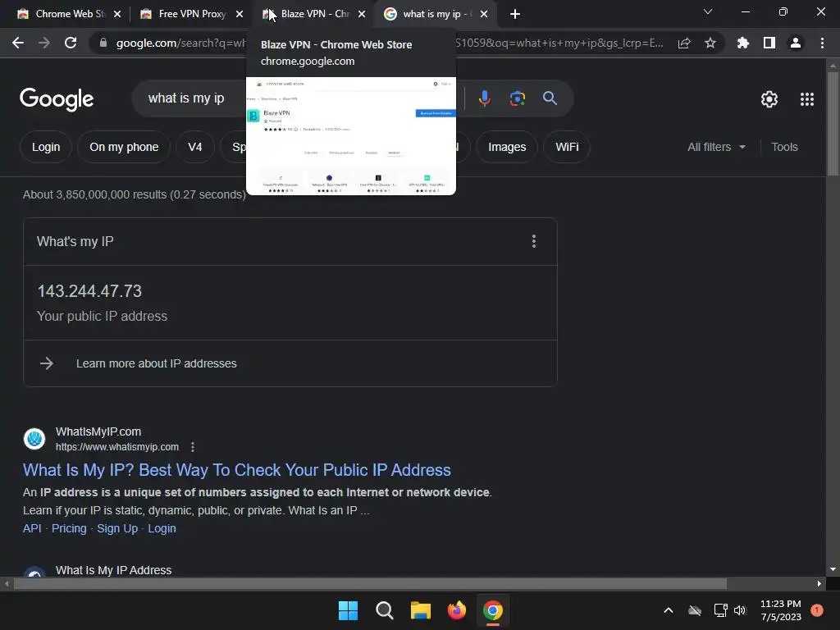Click the What Is My IP Address result title
The height and width of the screenshot is (630, 840).
113,570
